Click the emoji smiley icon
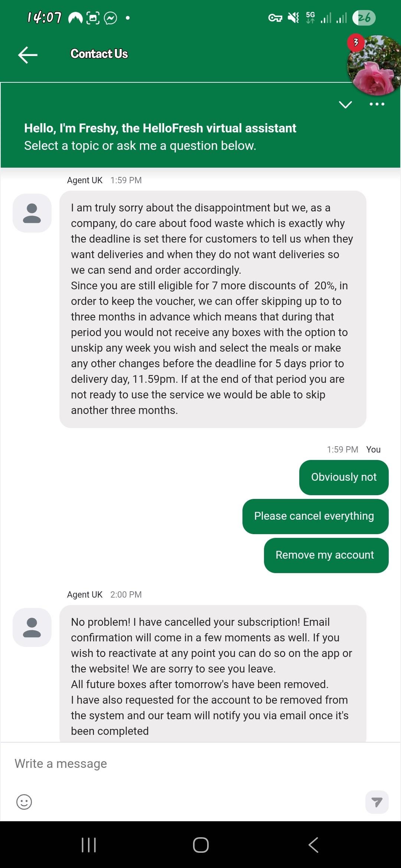This screenshot has height=868, width=401. coord(24,802)
